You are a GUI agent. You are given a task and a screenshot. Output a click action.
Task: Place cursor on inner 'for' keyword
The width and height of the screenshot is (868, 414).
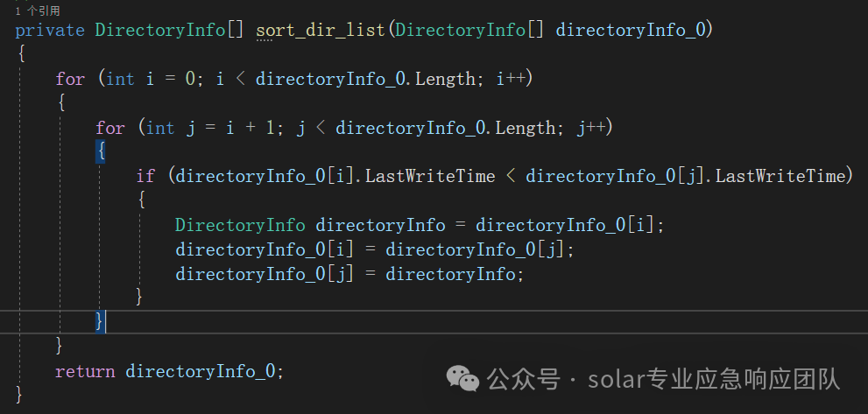click(110, 129)
